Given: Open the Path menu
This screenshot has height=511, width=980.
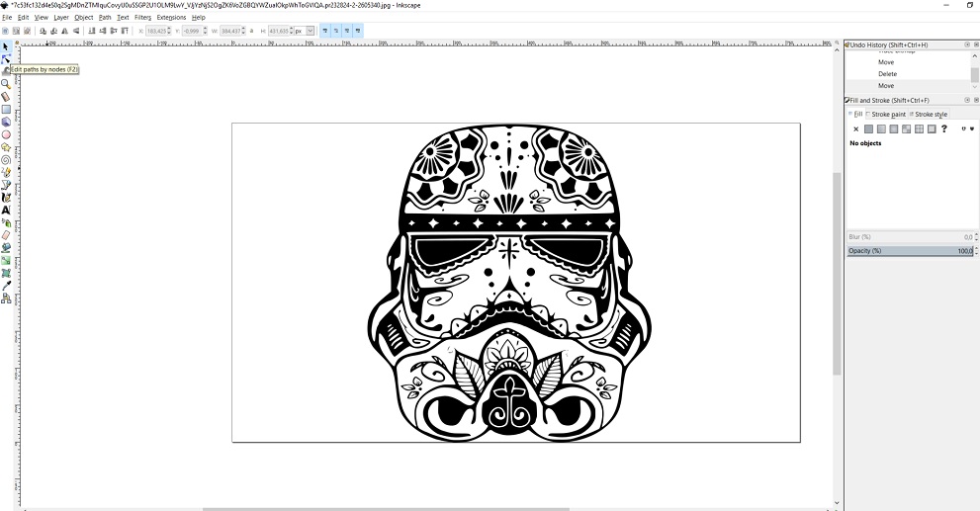Looking at the screenshot, I should point(105,18).
